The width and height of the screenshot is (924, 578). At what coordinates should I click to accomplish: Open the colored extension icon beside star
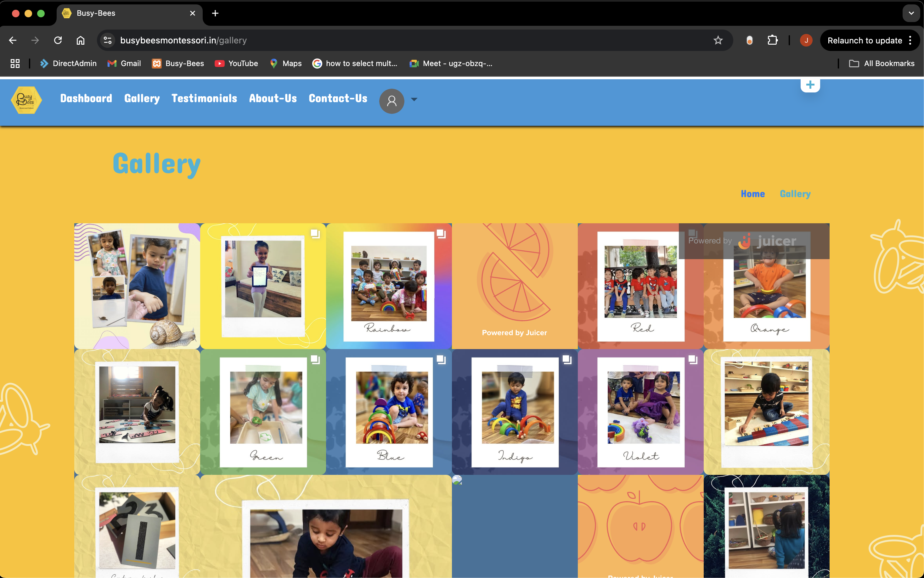pos(750,40)
